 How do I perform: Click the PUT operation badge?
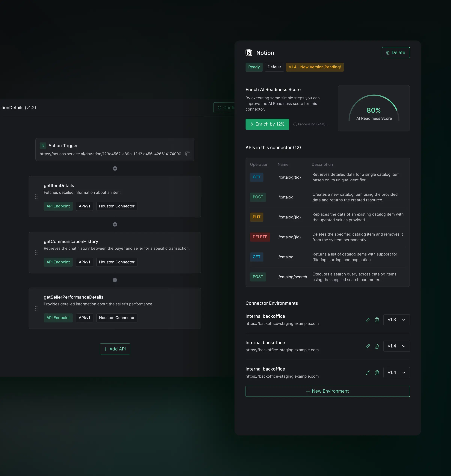tap(257, 217)
